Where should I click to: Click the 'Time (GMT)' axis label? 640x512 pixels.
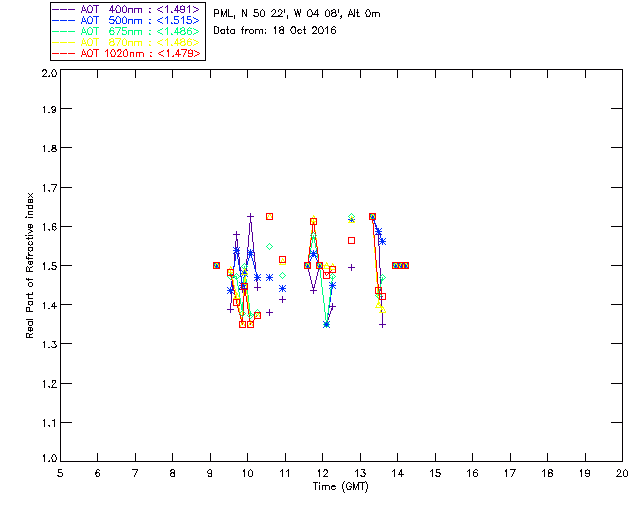click(x=341, y=487)
